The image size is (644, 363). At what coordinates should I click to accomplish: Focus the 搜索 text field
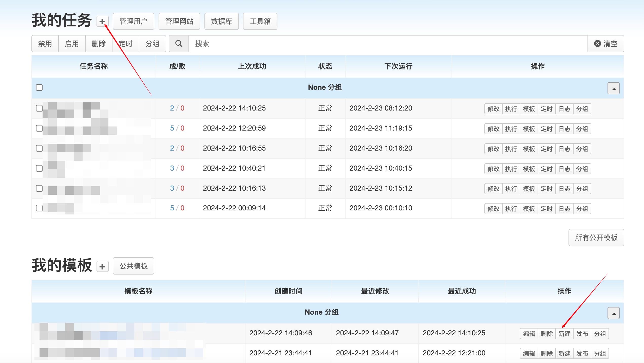tap(388, 44)
